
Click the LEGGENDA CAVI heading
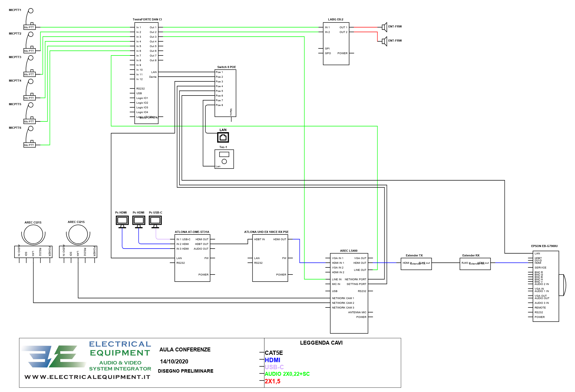[x=321, y=343]
